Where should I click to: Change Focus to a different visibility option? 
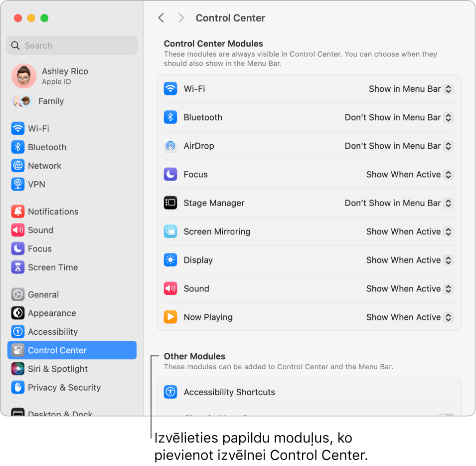coord(409,175)
